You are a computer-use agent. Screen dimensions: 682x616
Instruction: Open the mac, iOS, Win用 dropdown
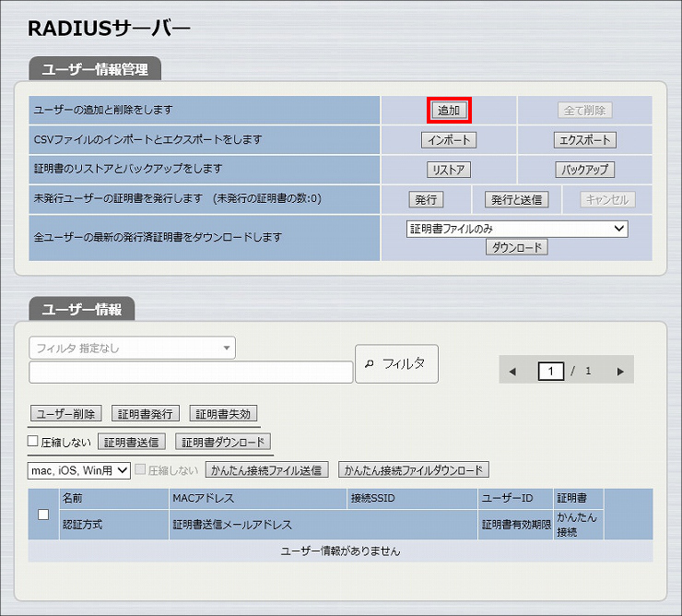pos(78,470)
